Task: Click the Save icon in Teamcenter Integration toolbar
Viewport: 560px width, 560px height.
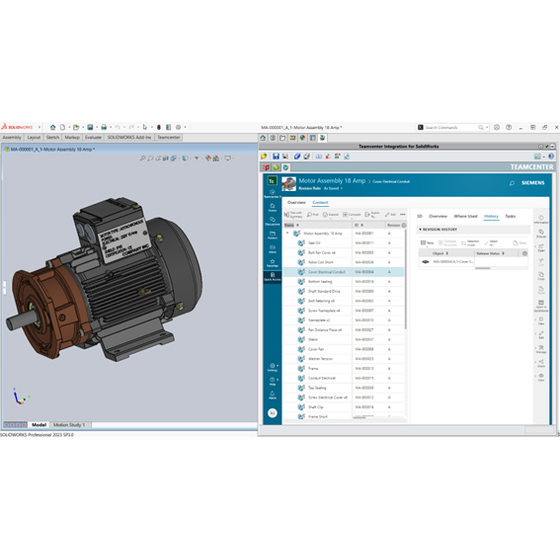Action: [x=276, y=156]
